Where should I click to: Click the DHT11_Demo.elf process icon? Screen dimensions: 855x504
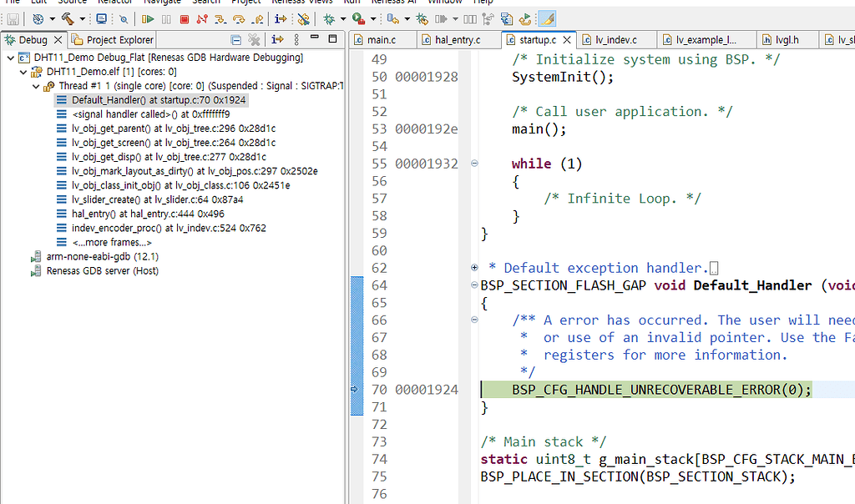click(37, 72)
